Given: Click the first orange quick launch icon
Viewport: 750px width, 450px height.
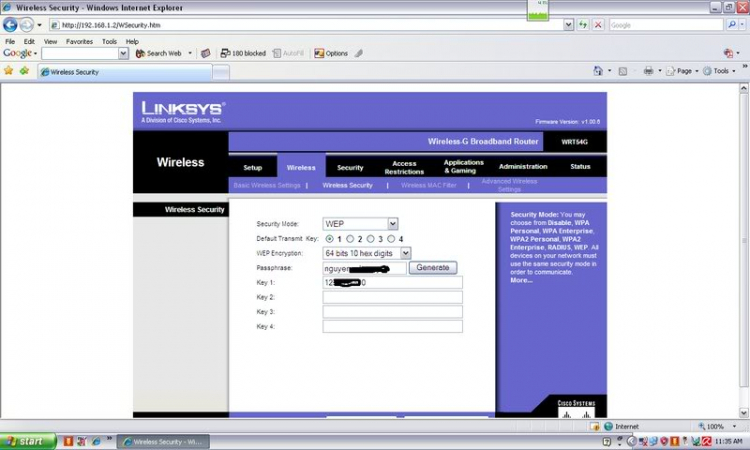Looking at the screenshot, I should pos(68,441).
